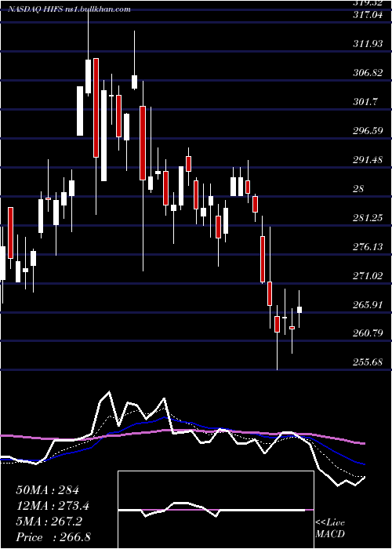Click the 271.02 price axis label
This screenshot has height=549, width=392.
(x=368, y=276)
